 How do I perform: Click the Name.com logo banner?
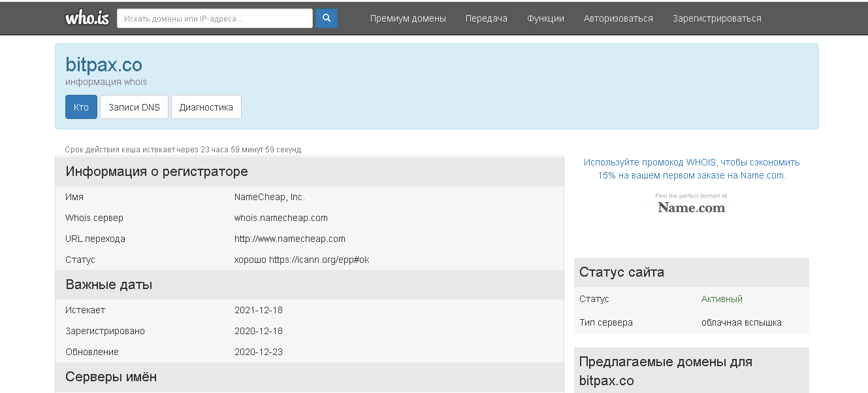(691, 204)
